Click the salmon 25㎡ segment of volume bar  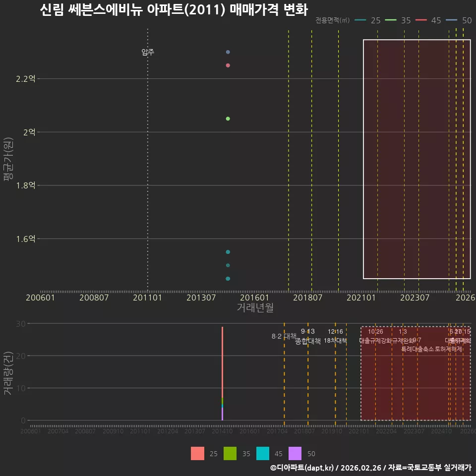point(223,362)
